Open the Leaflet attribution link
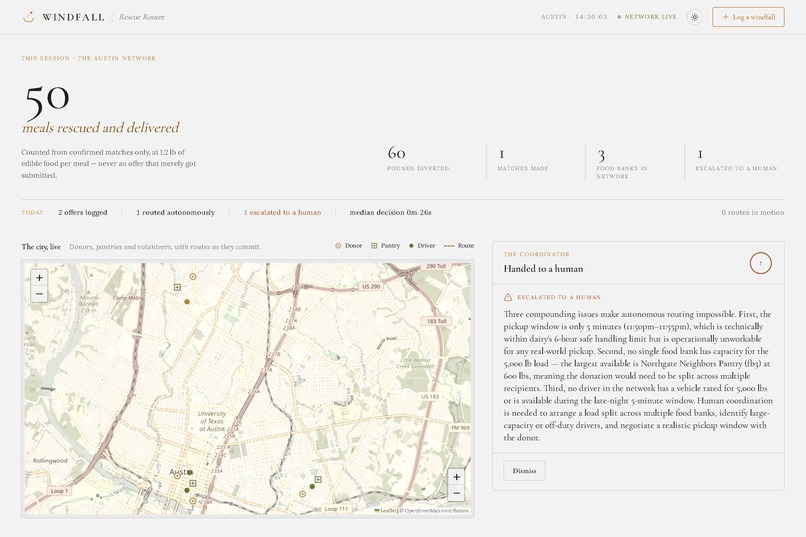The width and height of the screenshot is (806, 537). tap(386, 511)
